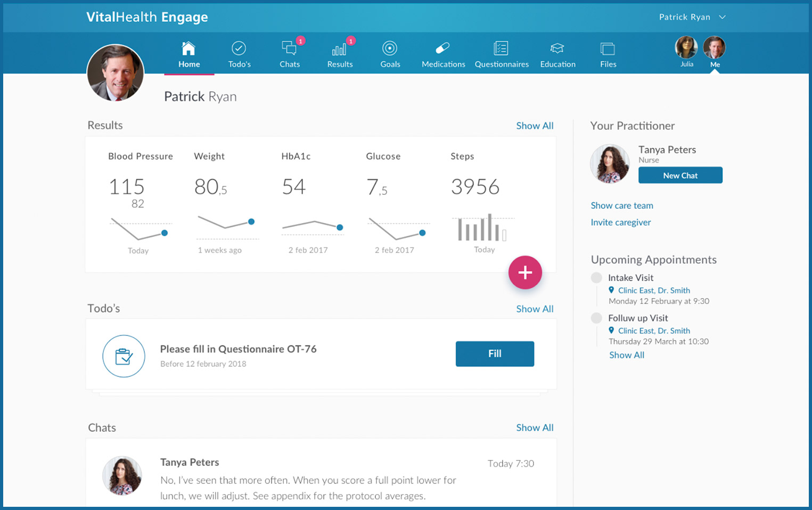
Task: Open the Medications pill icon
Action: click(442, 48)
